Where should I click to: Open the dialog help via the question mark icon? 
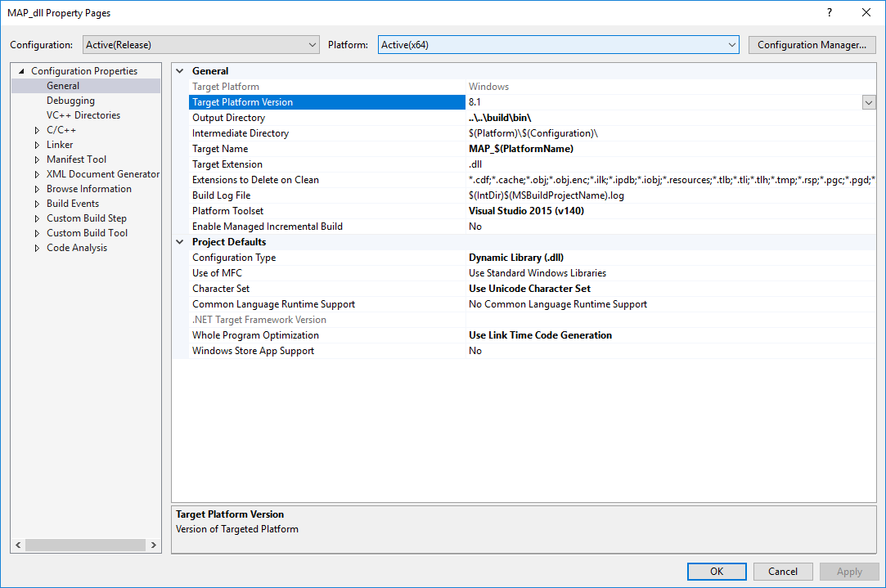click(x=829, y=12)
